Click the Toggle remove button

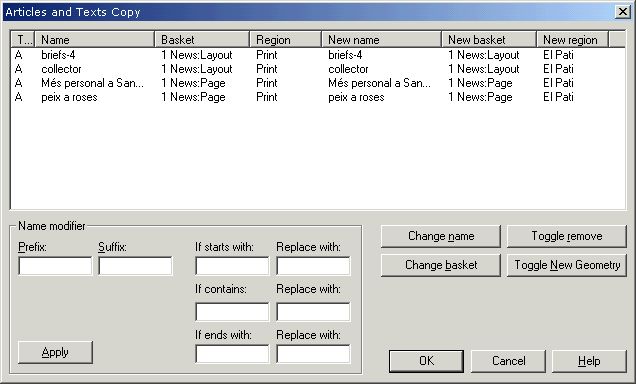(567, 236)
